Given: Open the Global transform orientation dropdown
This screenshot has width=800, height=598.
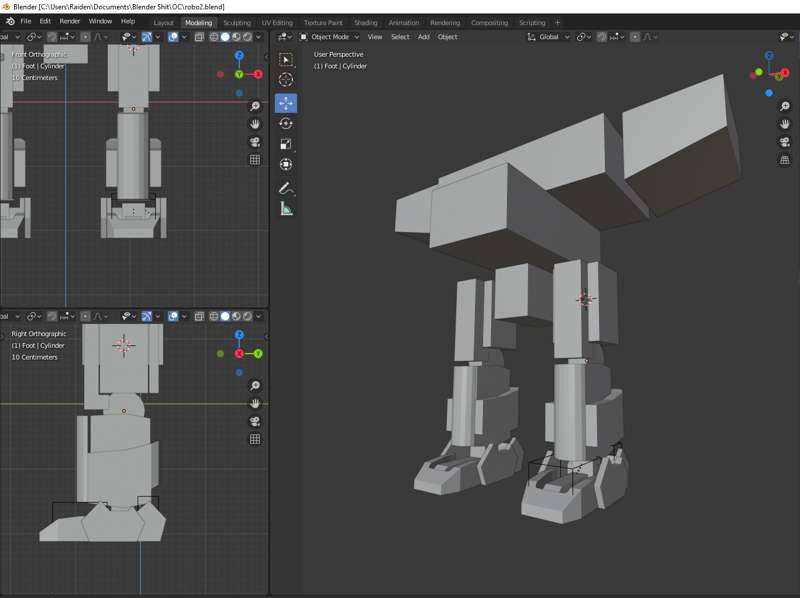Looking at the screenshot, I should pyautogui.click(x=548, y=37).
